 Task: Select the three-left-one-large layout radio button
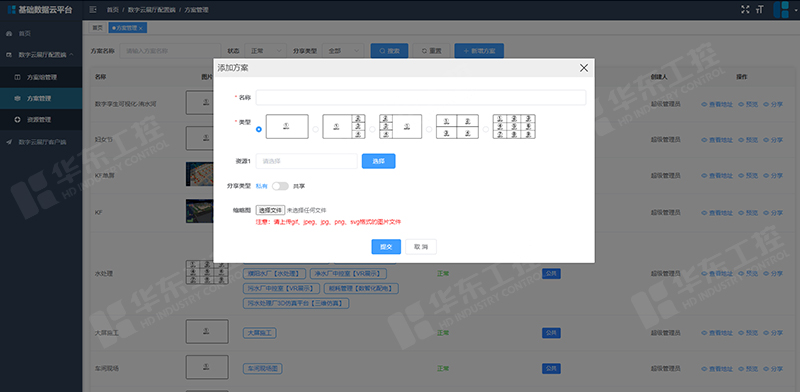[x=372, y=129]
